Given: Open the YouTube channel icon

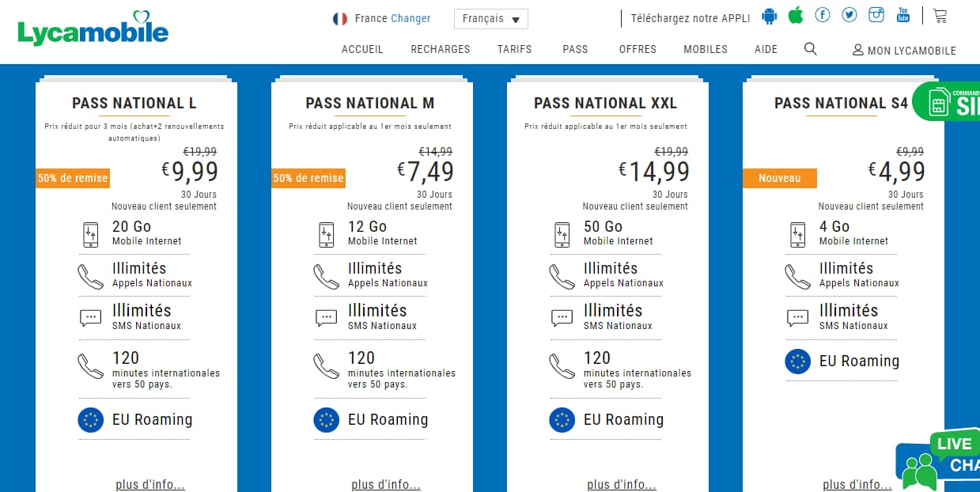Looking at the screenshot, I should [x=903, y=16].
